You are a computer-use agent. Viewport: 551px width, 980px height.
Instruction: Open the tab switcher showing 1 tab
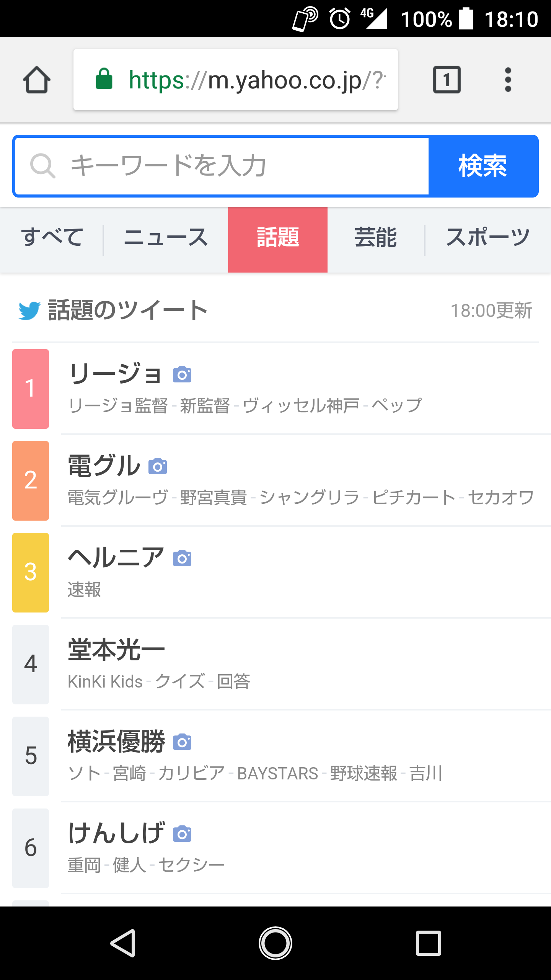tap(447, 80)
